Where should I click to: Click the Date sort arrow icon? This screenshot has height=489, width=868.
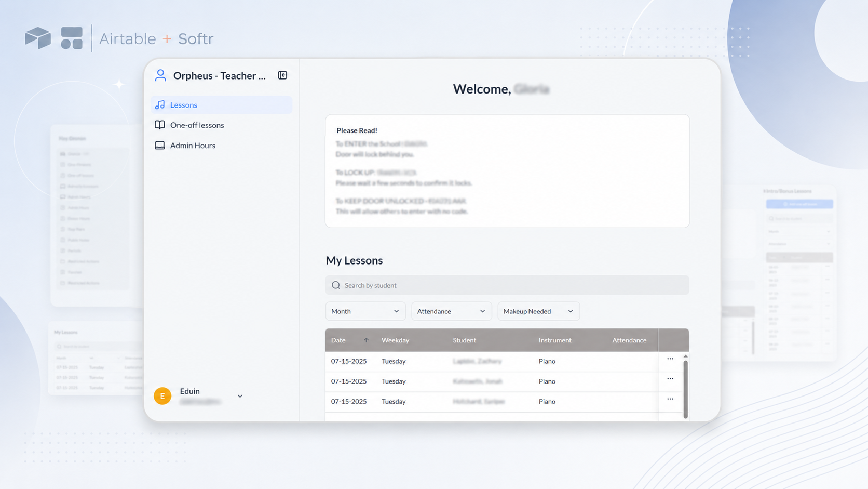pos(366,340)
